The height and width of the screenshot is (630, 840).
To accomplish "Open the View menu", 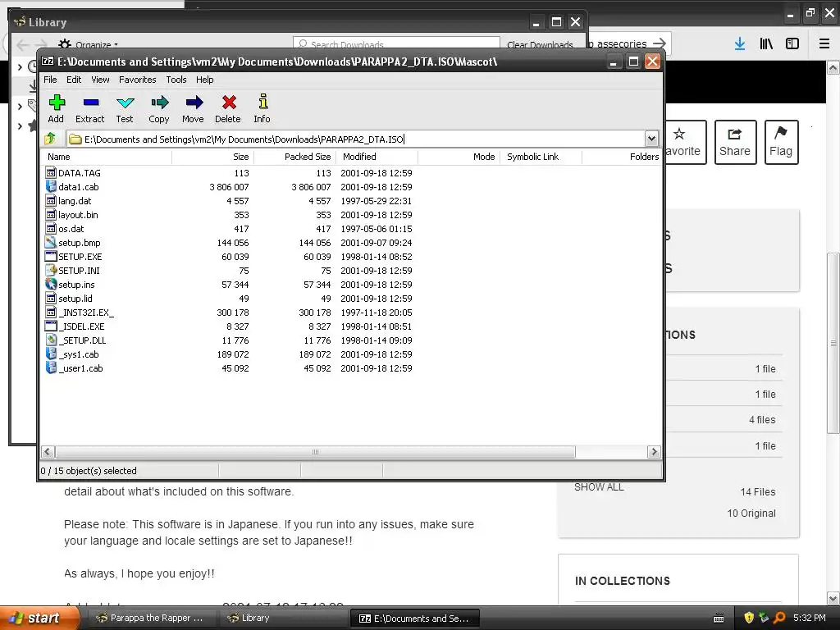I will click(x=100, y=80).
